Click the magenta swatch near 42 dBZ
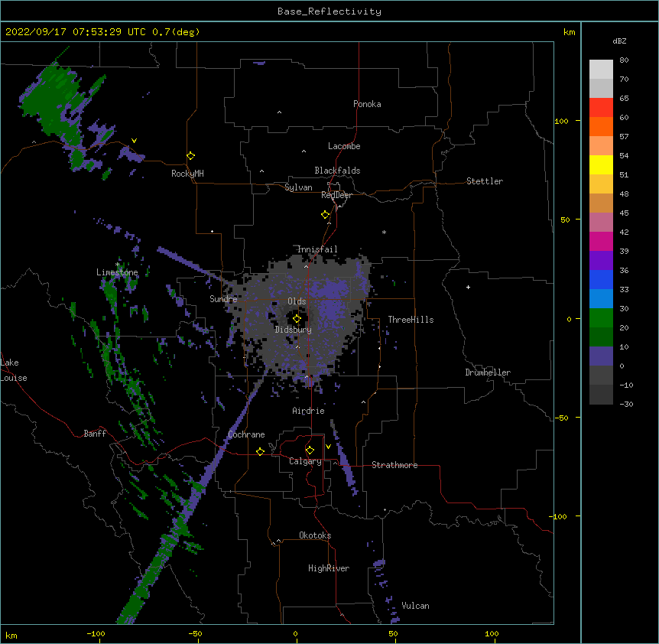This screenshot has width=659, height=644. click(601, 241)
